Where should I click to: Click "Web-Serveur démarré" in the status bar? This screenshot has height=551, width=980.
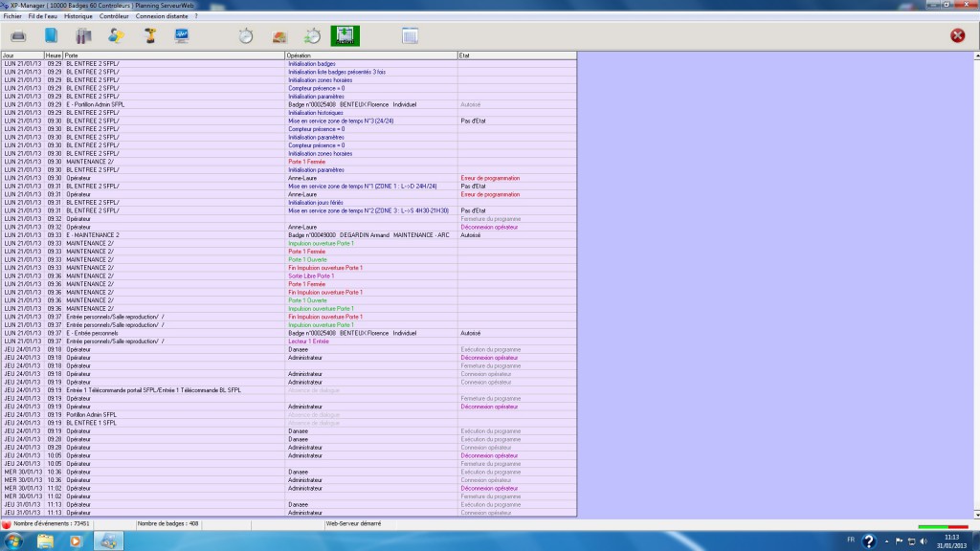(x=353, y=524)
